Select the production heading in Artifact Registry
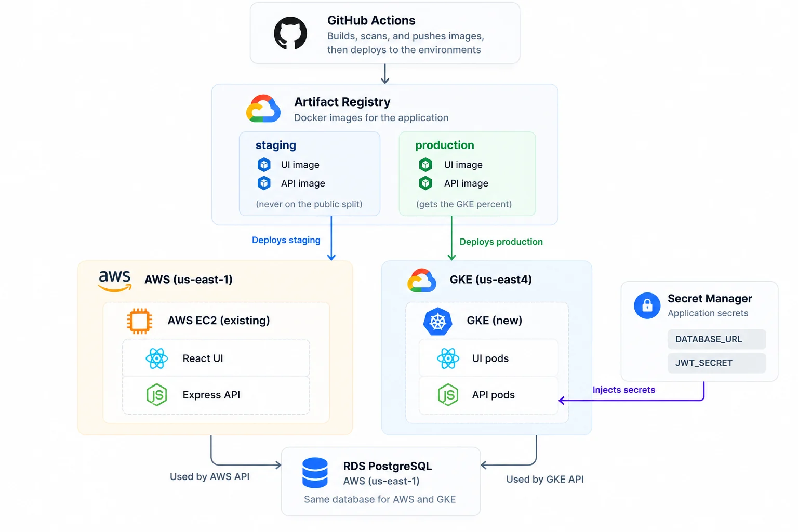The width and height of the screenshot is (798, 532). (445, 145)
